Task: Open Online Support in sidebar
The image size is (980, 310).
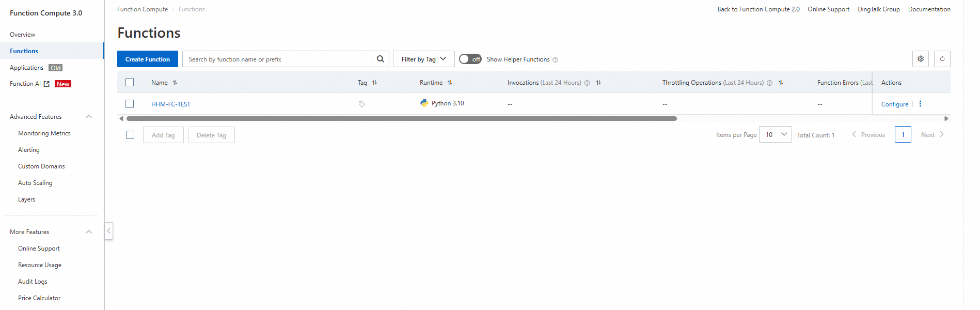Action: click(x=39, y=249)
